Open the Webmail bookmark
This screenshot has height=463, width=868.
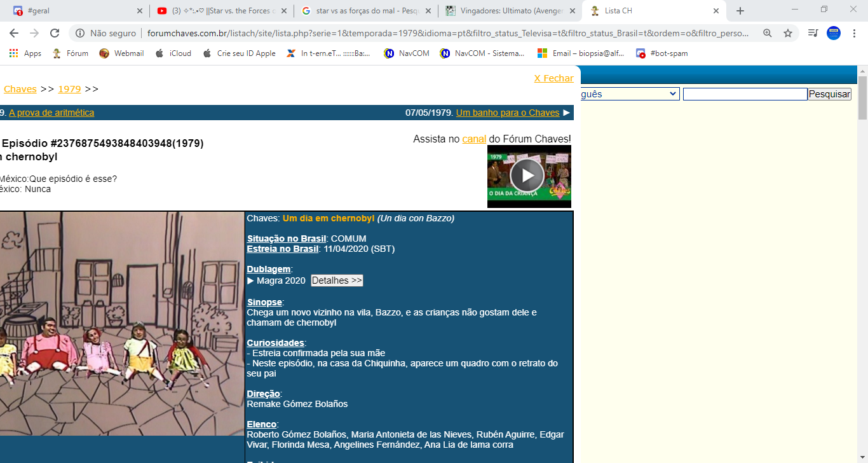[x=121, y=53]
